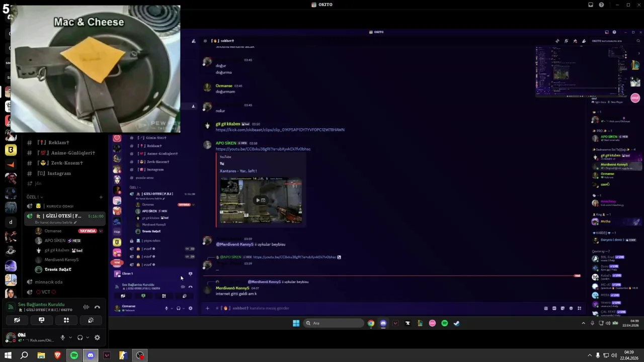This screenshot has height=362, width=644.
Task: Expand the arrow next to YAYINDA badge
Action: [x=101, y=231]
